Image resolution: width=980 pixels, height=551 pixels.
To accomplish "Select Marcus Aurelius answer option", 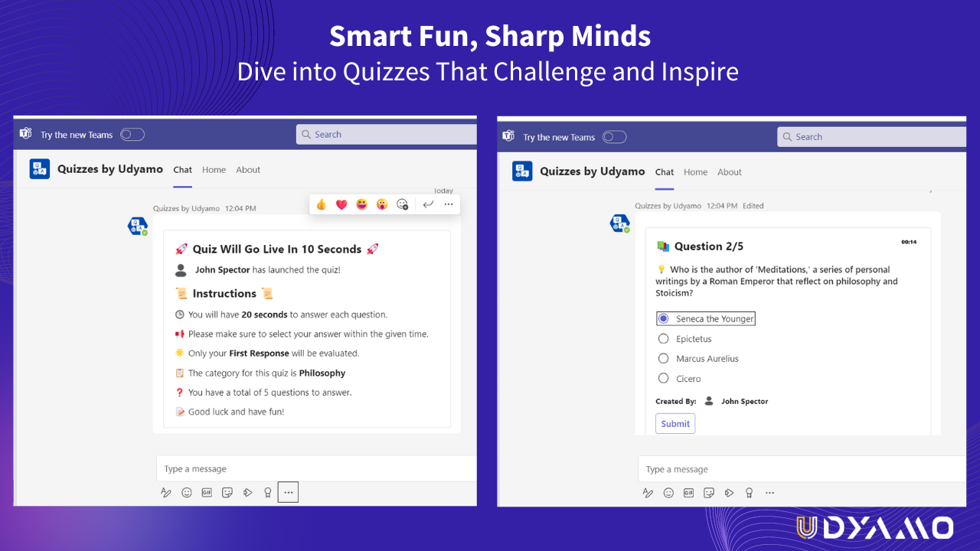I will point(698,358).
